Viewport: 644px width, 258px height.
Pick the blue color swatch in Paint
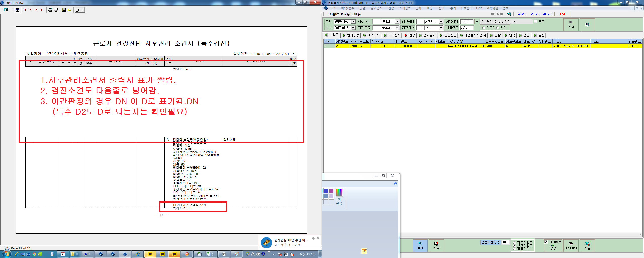[326, 191]
